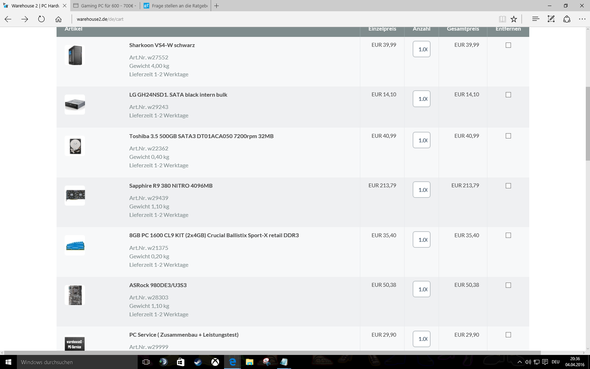Open Sharkoon VS4-W schwarz product link

162,45
